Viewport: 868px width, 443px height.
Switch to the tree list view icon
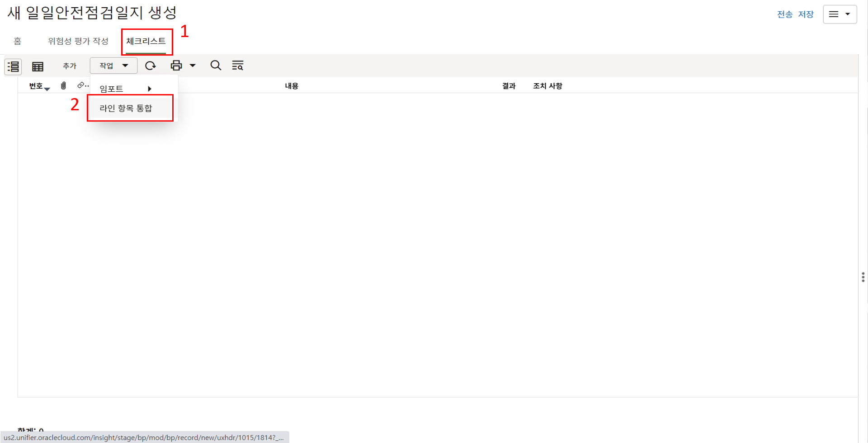coord(13,66)
